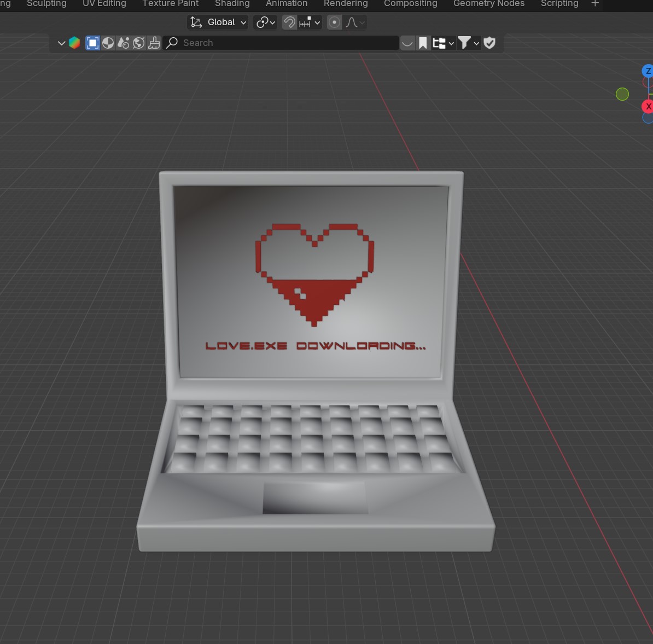Click the LOVE.EXE DOWNLOADING text
This screenshot has width=653, height=644.
pos(315,346)
